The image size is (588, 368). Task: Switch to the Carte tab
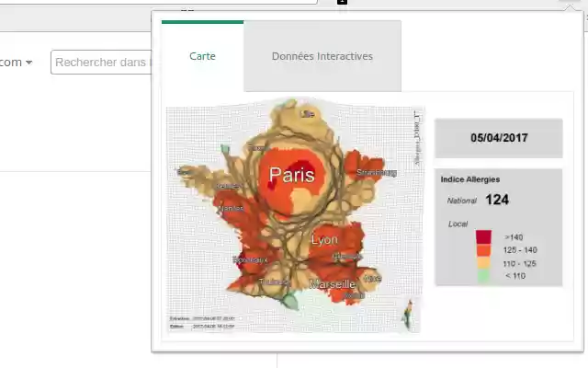(x=202, y=56)
